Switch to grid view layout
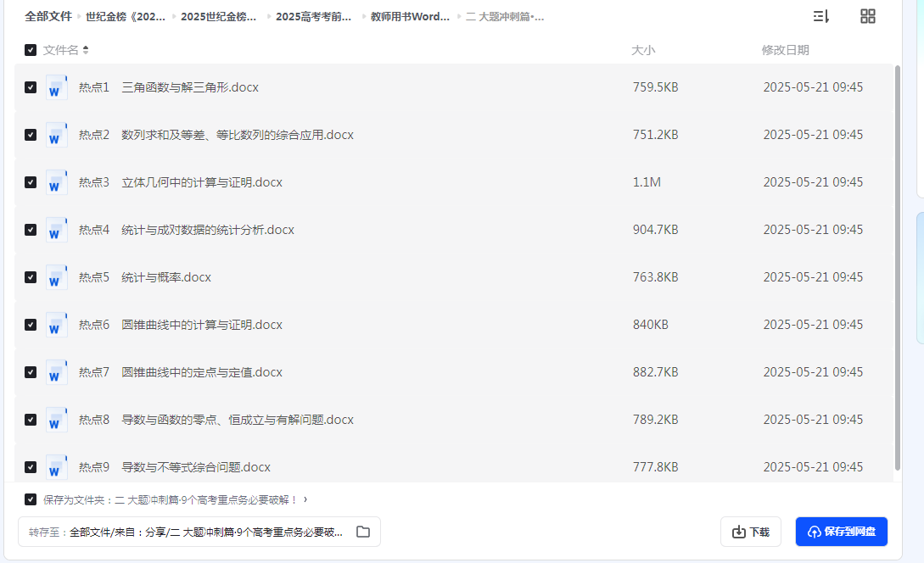Viewport: 924px width, 563px height. pos(867,16)
